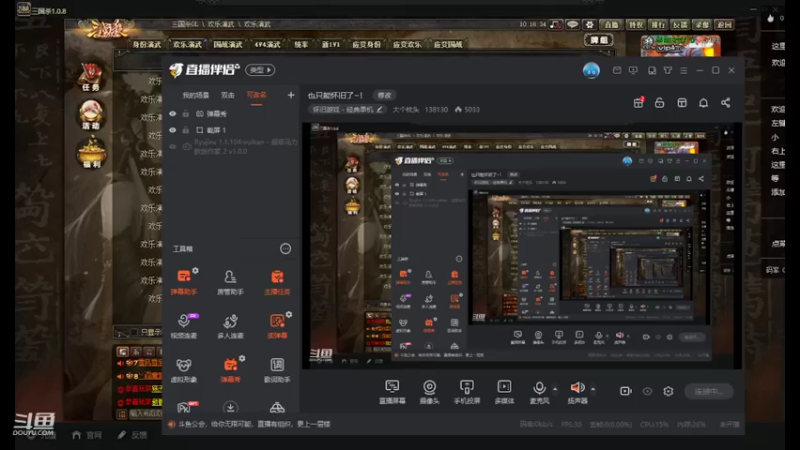
Task: Open the gift box icon with red badge
Action: point(638,103)
